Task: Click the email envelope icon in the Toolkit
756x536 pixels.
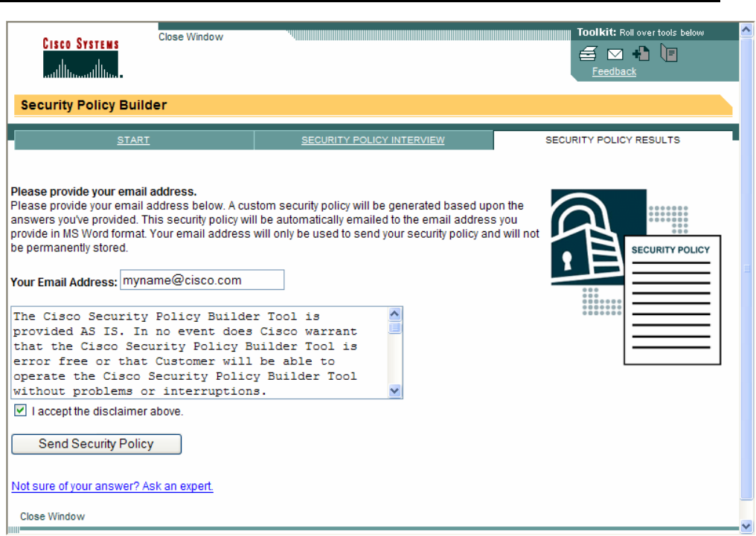Action: tap(615, 54)
